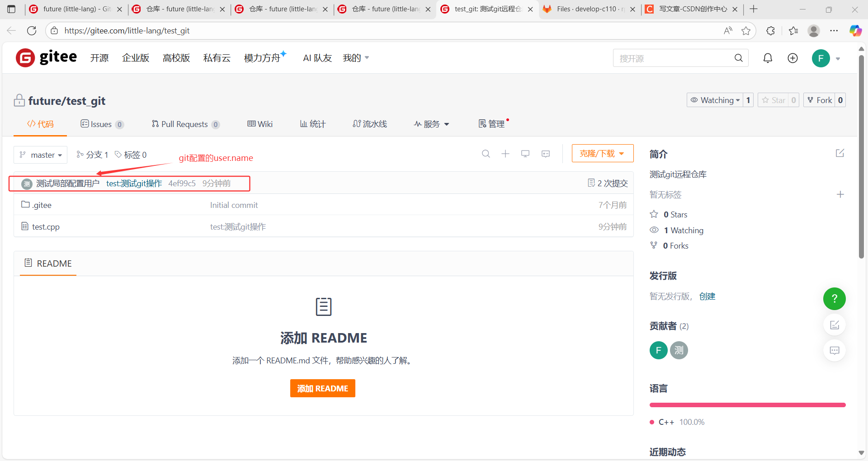This screenshot has height=461, width=868.
Task: Switch to the 写文章-CSDN创作中心 browser tab
Action: coord(692,9)
